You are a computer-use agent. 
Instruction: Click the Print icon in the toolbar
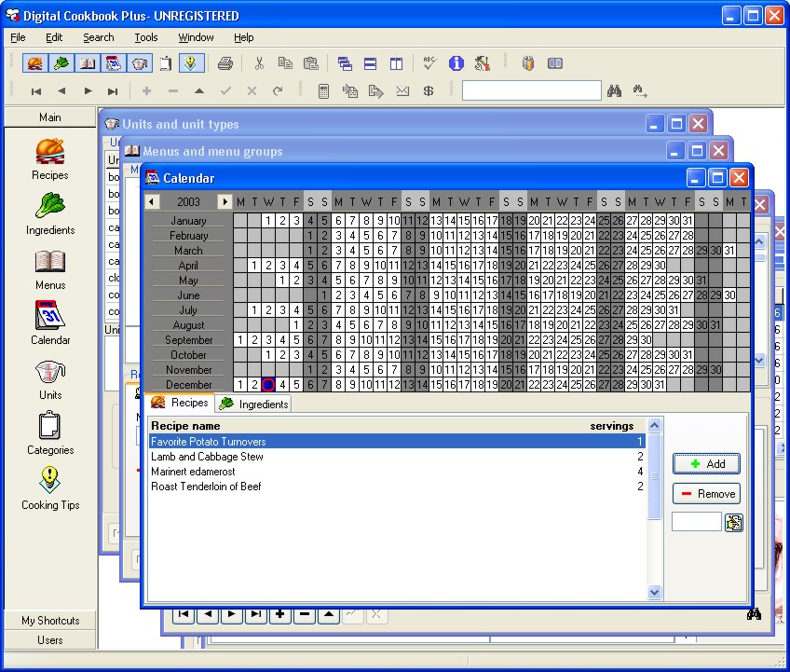tap(225, 63)
